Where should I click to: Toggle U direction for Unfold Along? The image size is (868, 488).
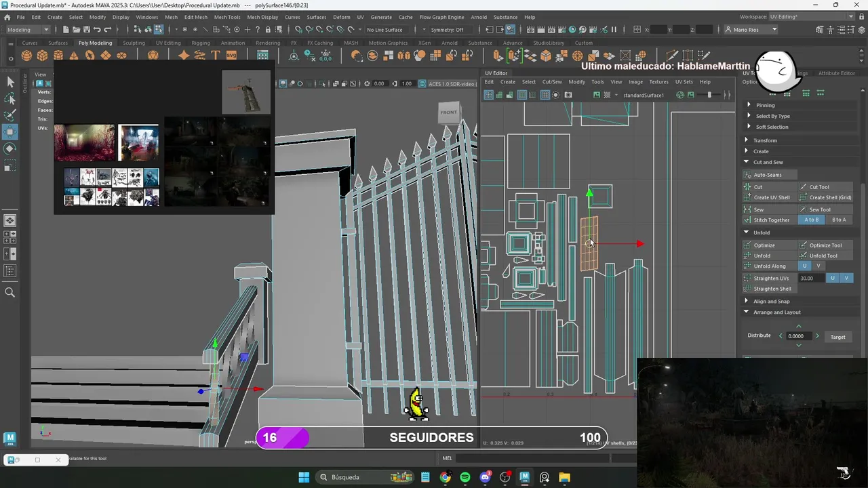[x=805, y=266]
